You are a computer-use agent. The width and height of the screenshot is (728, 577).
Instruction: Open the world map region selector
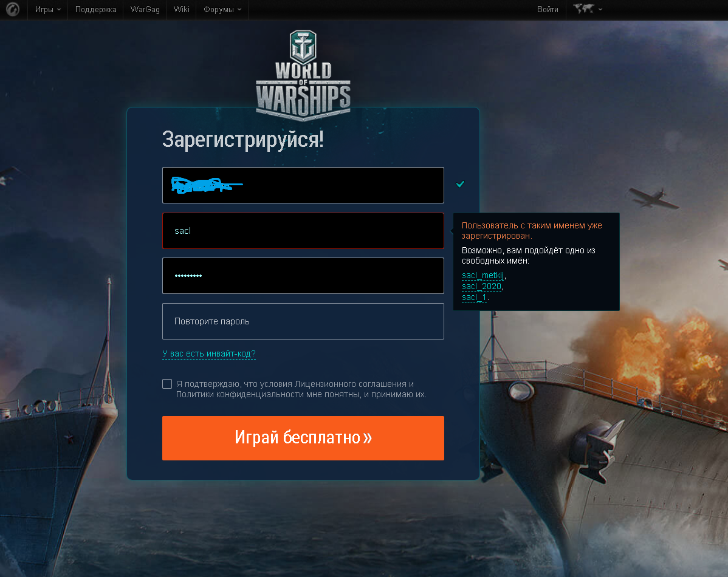pyautogui.click(x=587, y=9)
